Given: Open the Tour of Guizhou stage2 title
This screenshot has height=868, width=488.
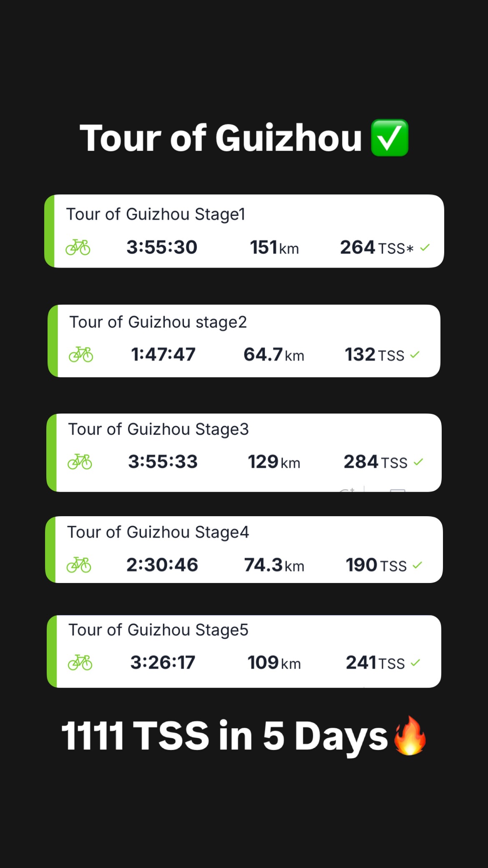Looking at the screenshot, I should tap(158, 322).
